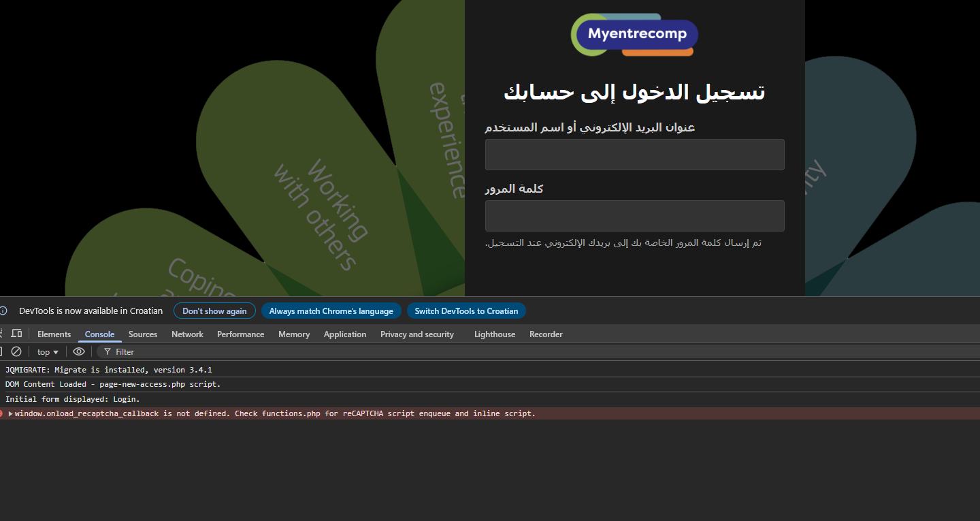Click the red error icon in console
Image resolution: width=980 pixels, height=521 pixels.
click(x=1, y=413)
